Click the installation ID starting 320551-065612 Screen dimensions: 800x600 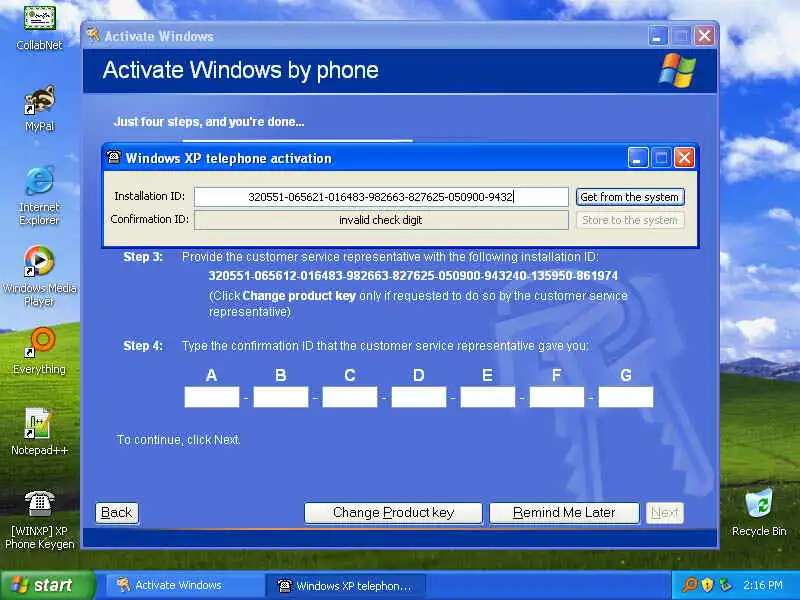click(413, 276)
